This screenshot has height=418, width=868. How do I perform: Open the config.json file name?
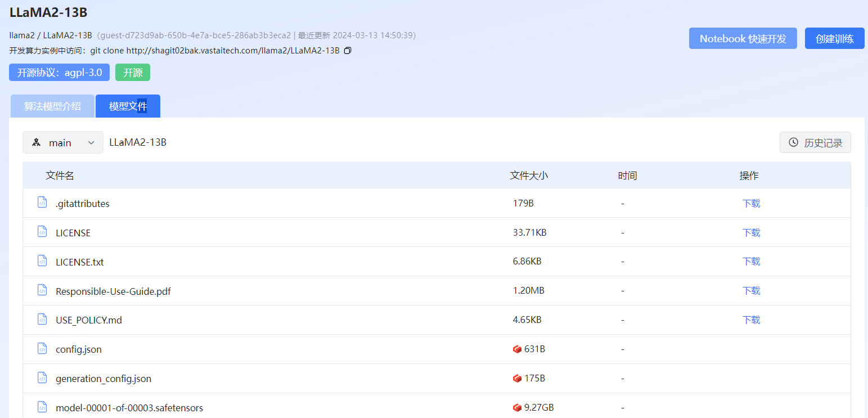click(79, 350)
